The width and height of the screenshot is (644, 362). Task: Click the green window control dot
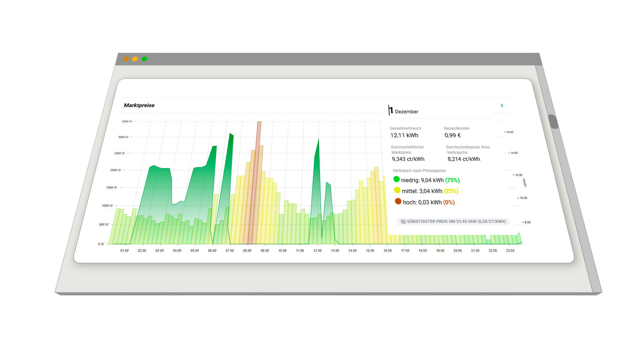pos(144,59)
